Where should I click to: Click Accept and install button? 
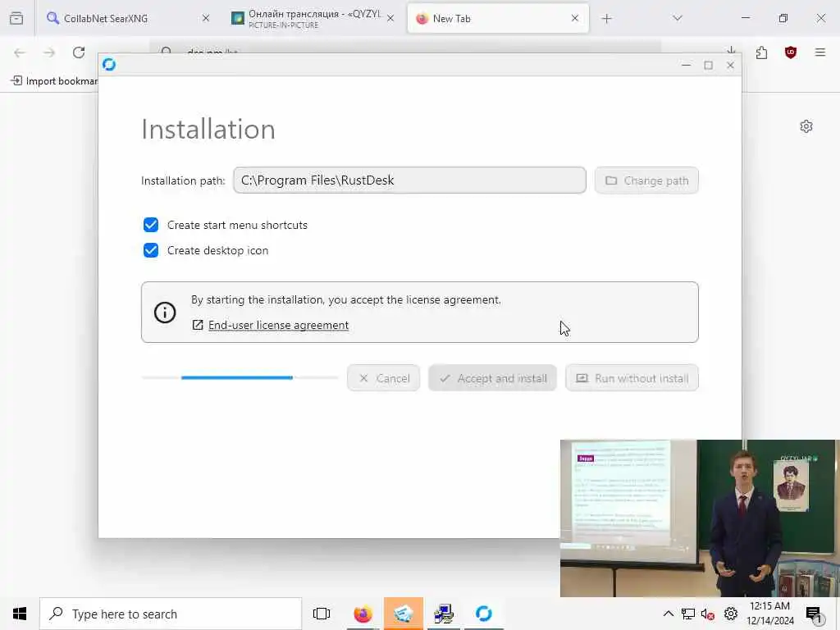[492, 378]
